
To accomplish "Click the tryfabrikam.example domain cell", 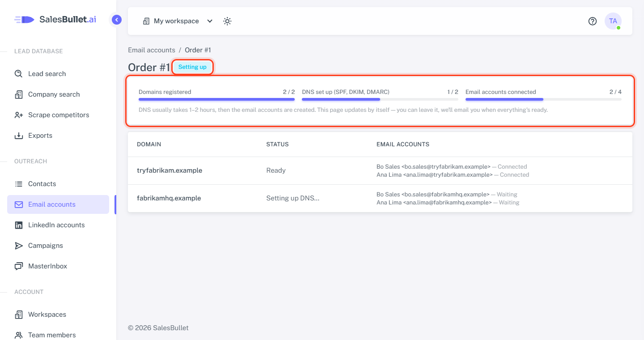I will (169, 170).
